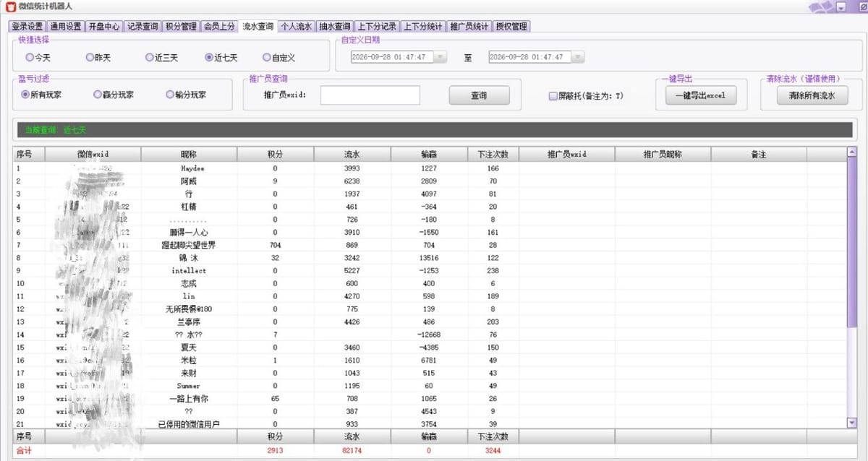Open the 积分管理 tab
The image size is (868, 461).
point(181,27)
